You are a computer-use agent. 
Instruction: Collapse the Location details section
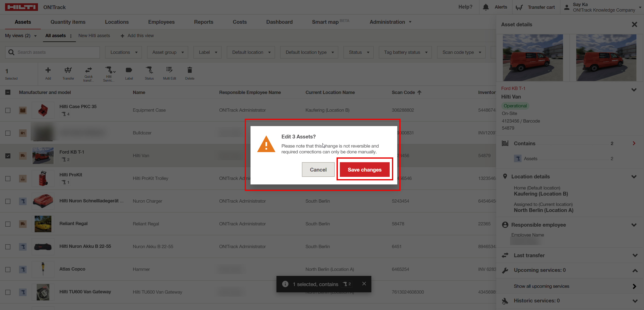click(634, 177)
